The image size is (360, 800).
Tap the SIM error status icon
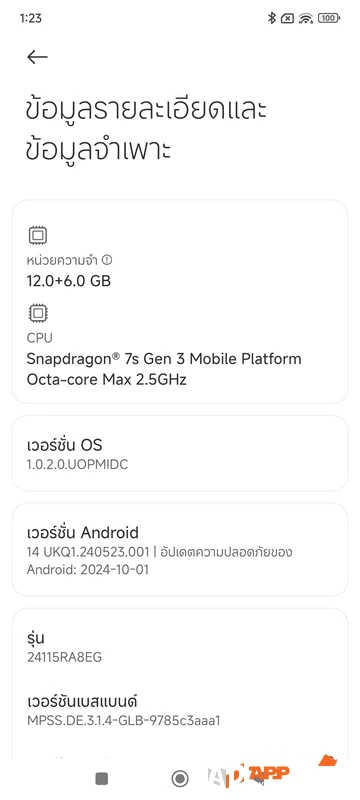tap(288, 18)
